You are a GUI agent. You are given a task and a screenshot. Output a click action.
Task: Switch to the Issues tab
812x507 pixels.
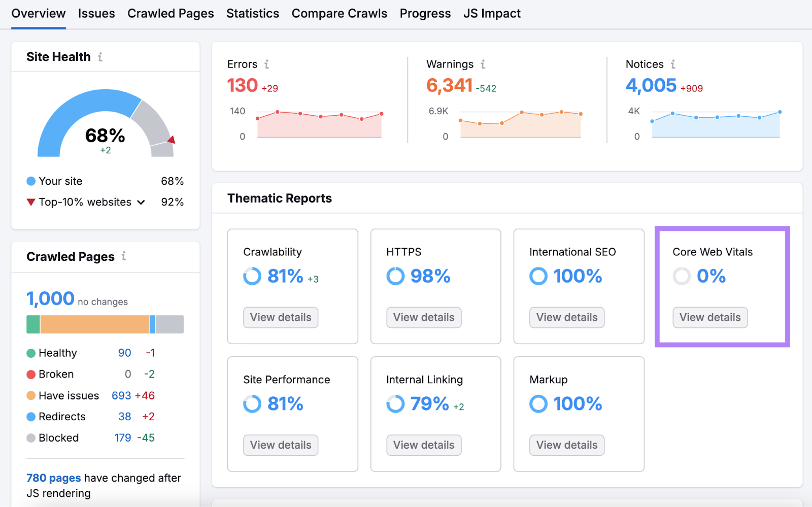[96, 13]
